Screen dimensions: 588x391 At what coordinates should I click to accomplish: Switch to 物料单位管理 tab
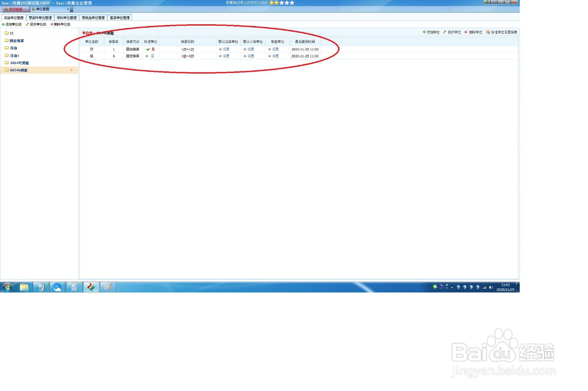point(67,18)
